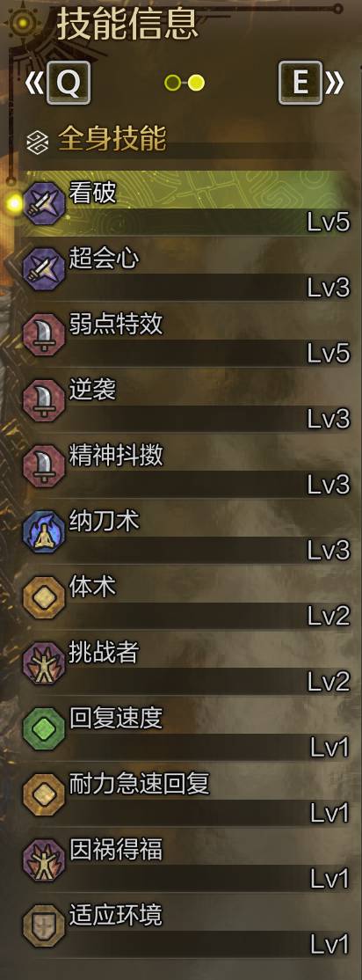Click the 适应环境 shield icon
The height and width of the screenshot is (980, 362).
pos(44,925)
